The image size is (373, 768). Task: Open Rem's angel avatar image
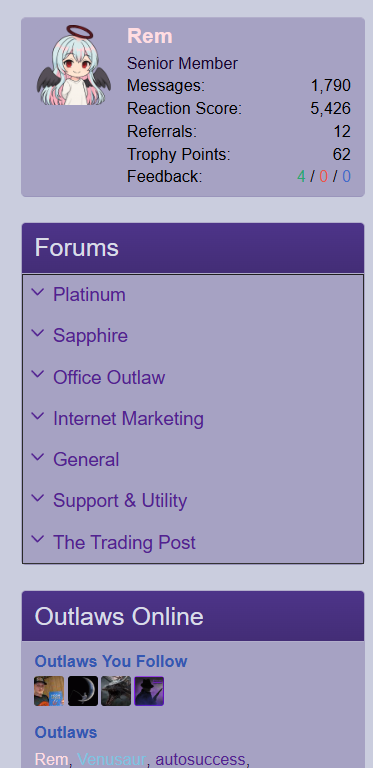(73, 65)
